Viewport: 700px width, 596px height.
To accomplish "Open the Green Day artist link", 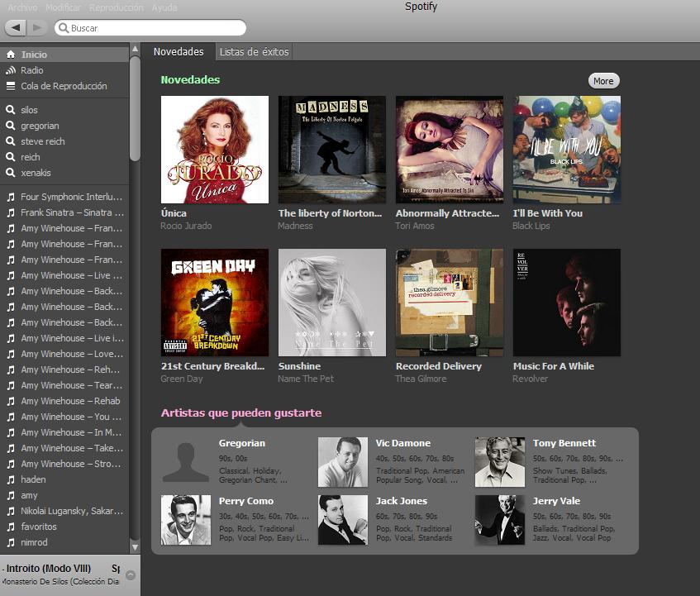I will tap(182, 379).
